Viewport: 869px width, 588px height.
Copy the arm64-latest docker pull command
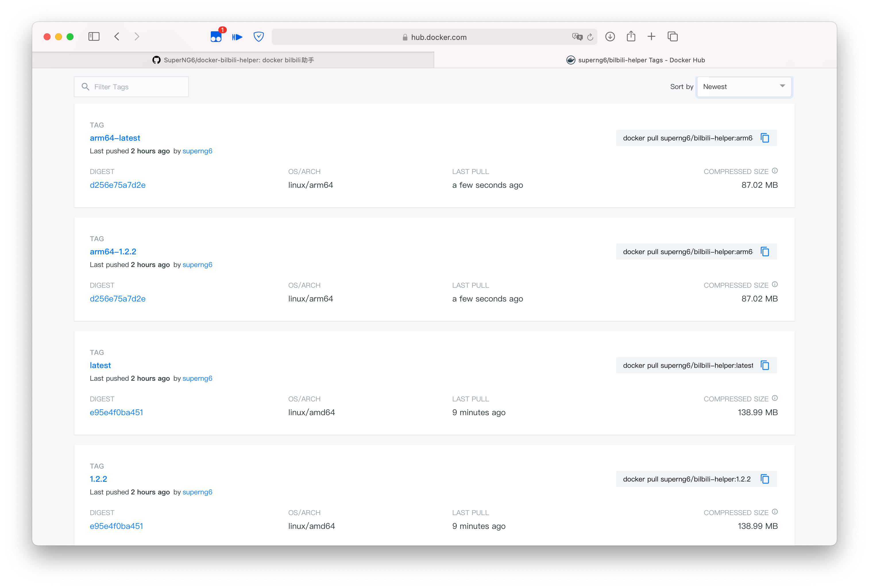765,138
